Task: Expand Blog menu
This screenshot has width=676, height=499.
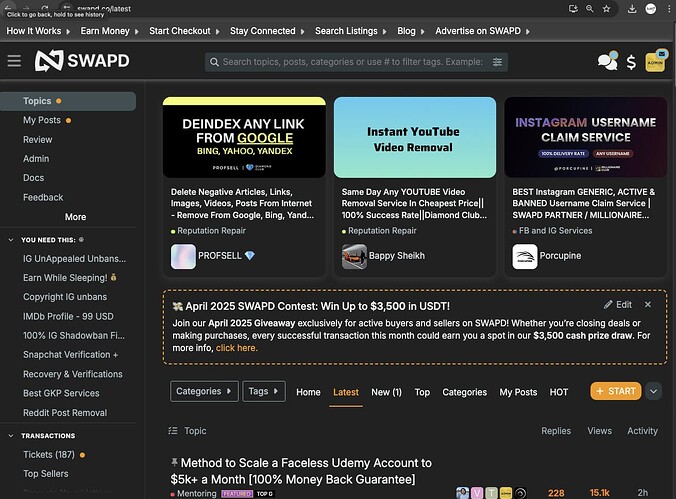Action: 410,31
